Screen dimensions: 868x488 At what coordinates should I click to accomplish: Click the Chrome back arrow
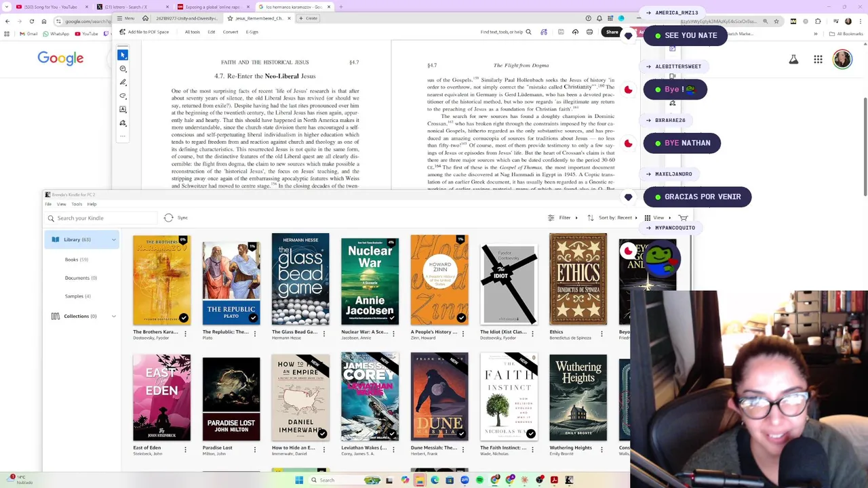(7, 22)
